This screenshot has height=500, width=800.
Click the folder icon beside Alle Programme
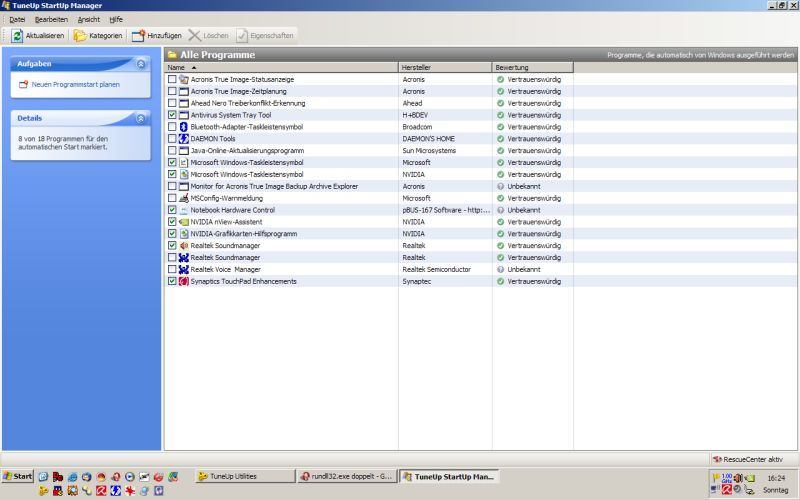172,55
